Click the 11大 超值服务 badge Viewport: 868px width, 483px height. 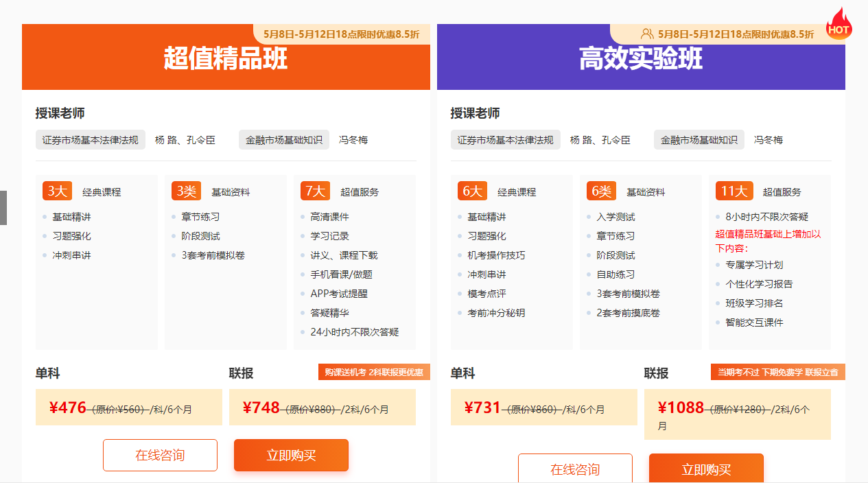point(734,191)
